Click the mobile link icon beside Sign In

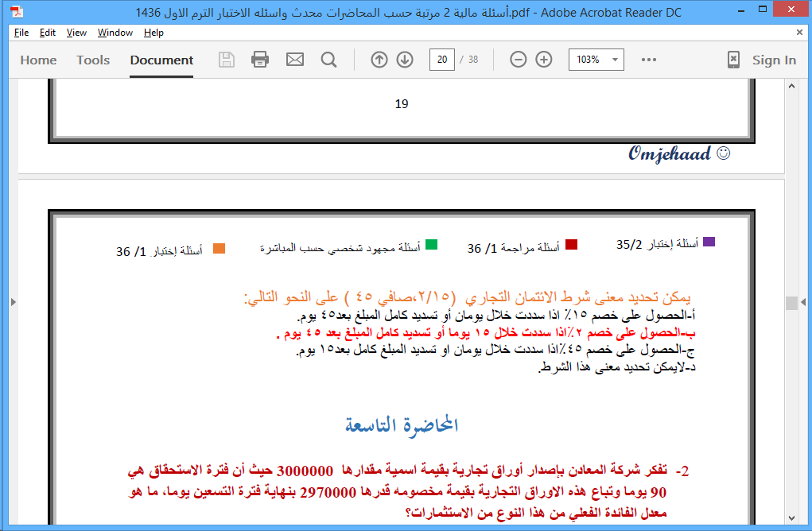click(733, 60)
